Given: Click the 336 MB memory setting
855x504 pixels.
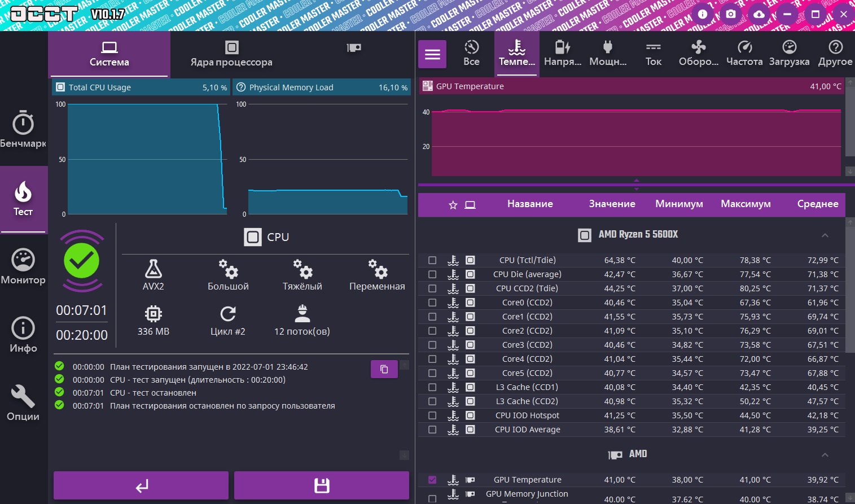Looking at the screenshot, I should [154, 320].
